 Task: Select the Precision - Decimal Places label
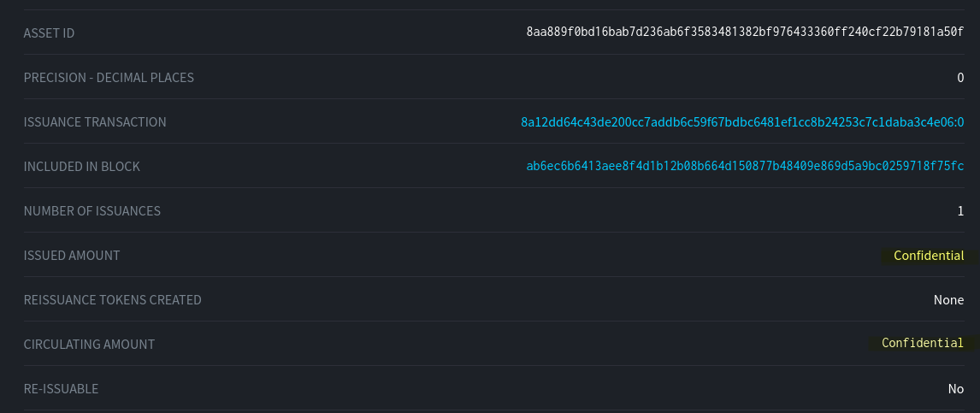109,78
